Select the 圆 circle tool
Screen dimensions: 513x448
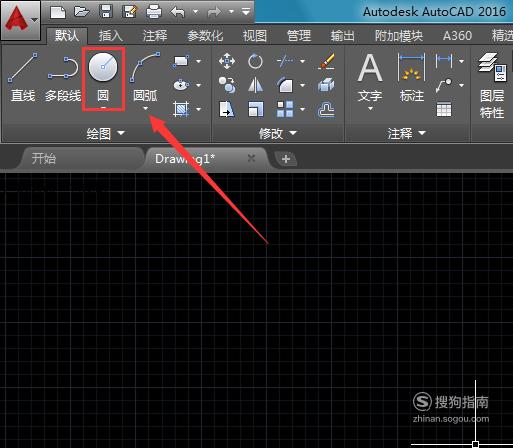tap(103, 77)
